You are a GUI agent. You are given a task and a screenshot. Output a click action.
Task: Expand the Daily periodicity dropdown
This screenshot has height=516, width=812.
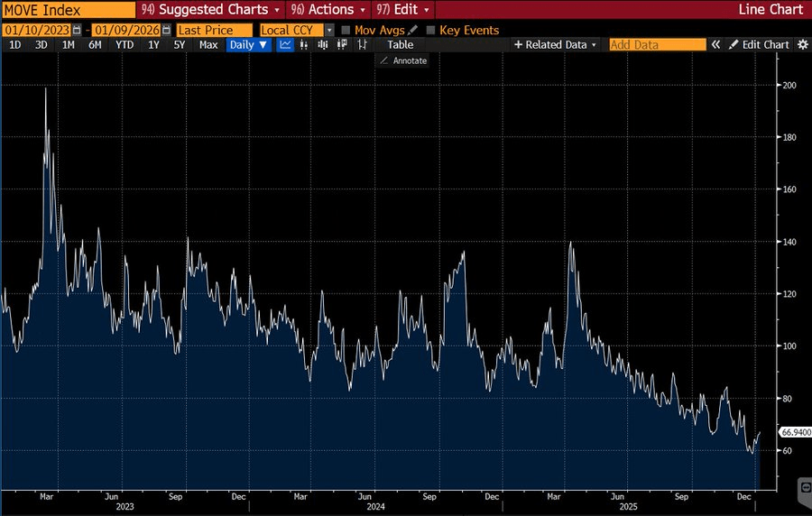tap(247, 44)
